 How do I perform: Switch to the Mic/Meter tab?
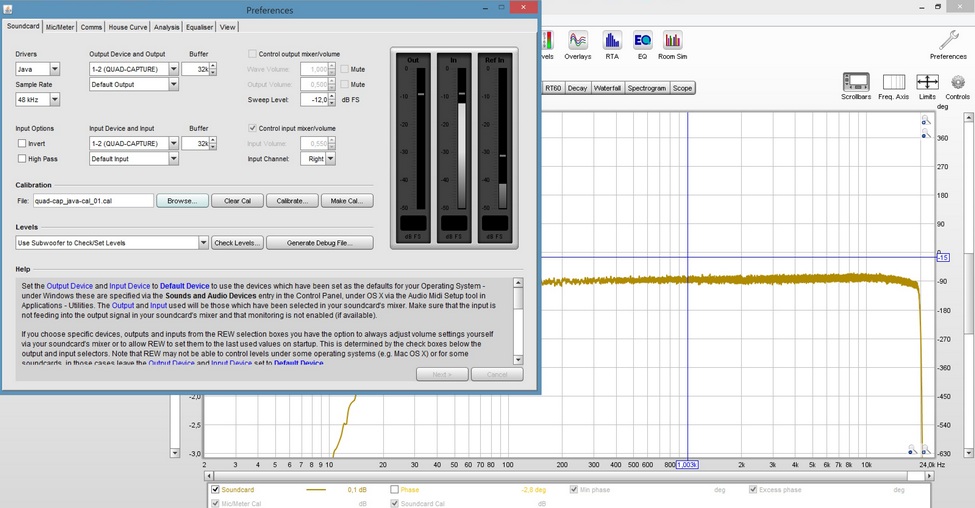(60, 27)
